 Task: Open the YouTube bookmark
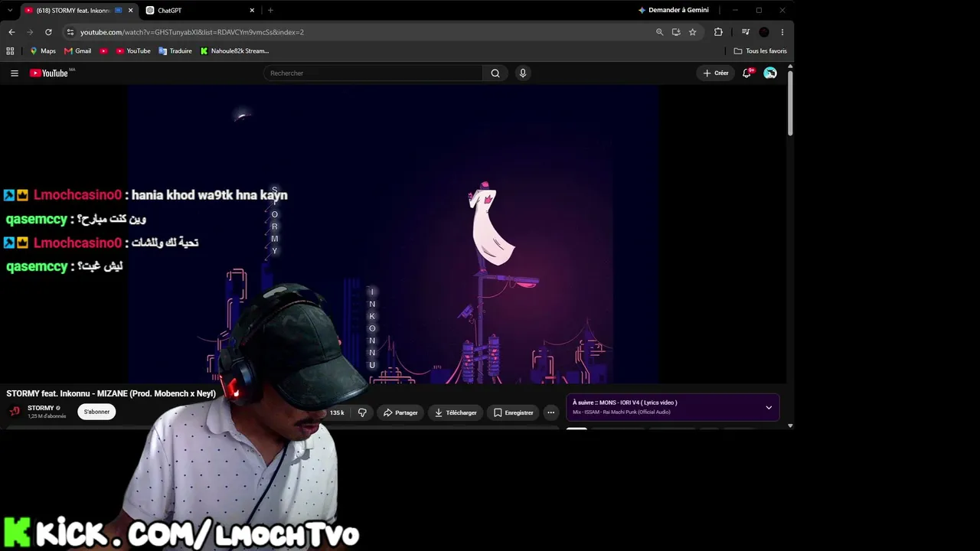pyautogui.click(x=133, y=51)
